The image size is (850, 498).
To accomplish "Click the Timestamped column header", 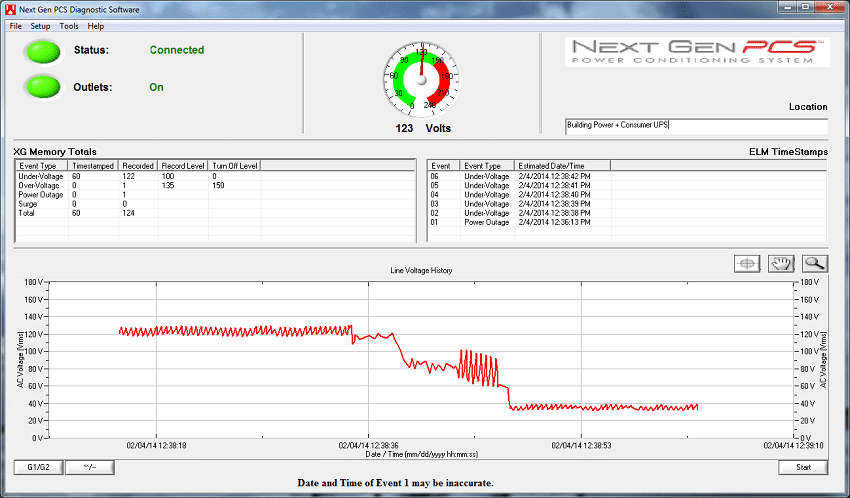I will 93,166.
